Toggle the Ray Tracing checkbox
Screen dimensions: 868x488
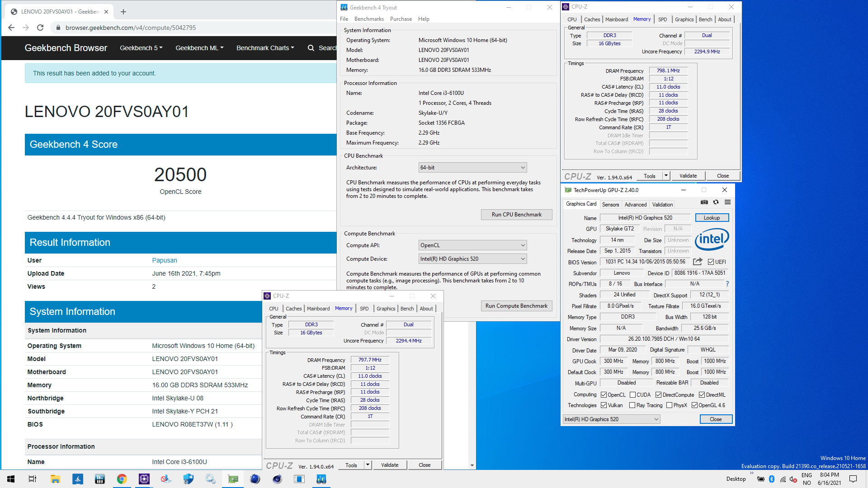pyautogui.click(x=632, y=405)
